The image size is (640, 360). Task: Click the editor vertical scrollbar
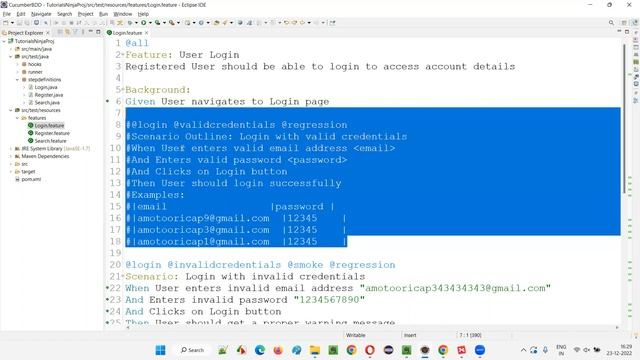point(624,118)
